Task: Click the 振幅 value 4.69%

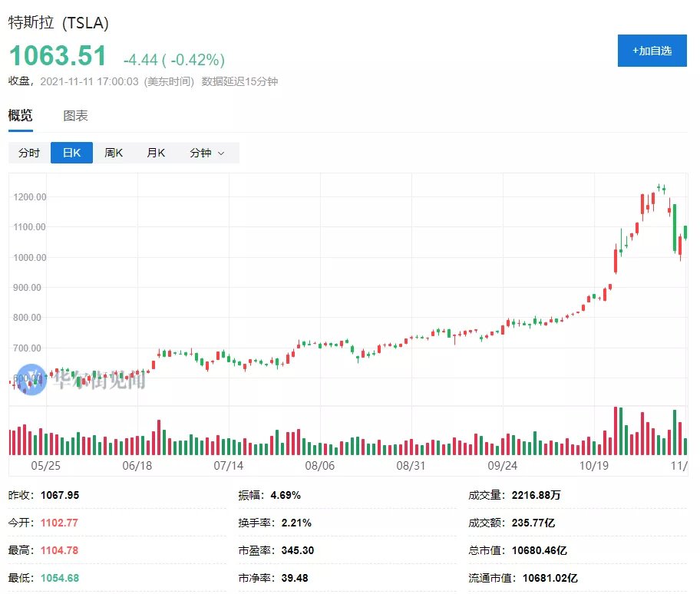Action: (x=286, y=495)
